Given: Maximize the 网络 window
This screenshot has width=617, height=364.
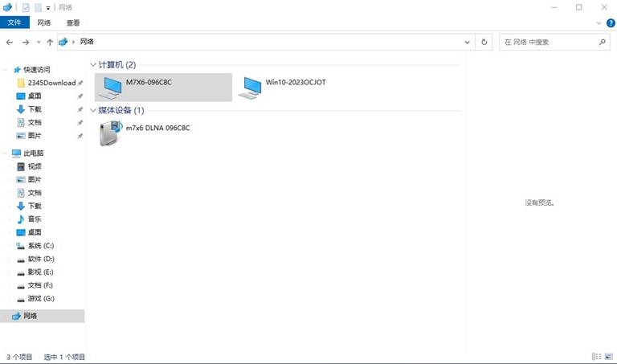Looking at the screenshot, I should pos(578,7).
